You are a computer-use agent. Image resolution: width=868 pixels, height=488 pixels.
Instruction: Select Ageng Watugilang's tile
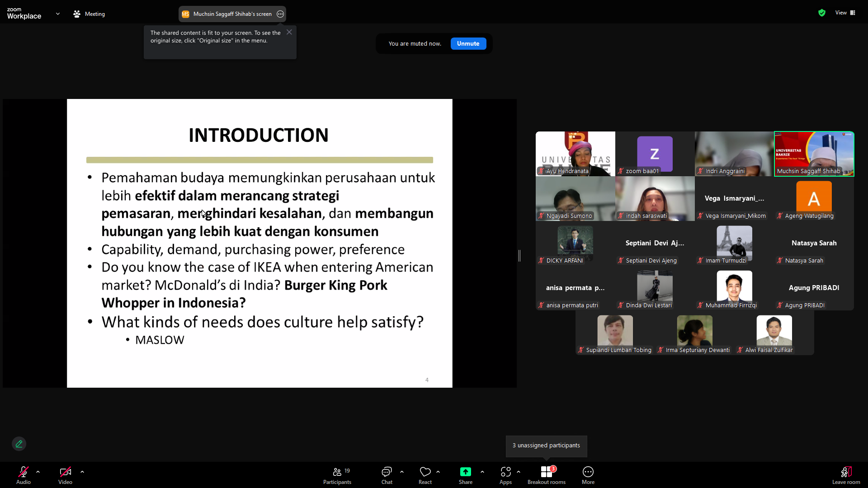(x=814, y=198)
